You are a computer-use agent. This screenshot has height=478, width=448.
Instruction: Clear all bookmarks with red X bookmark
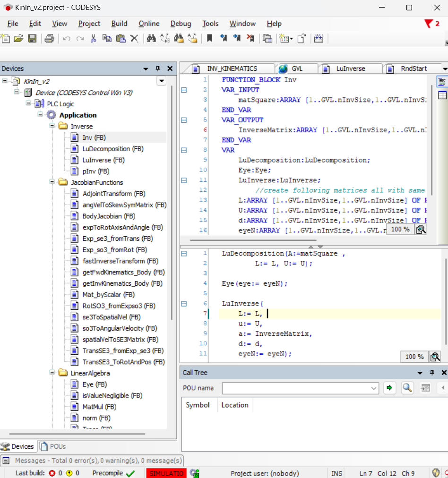(x=250, y=38)
